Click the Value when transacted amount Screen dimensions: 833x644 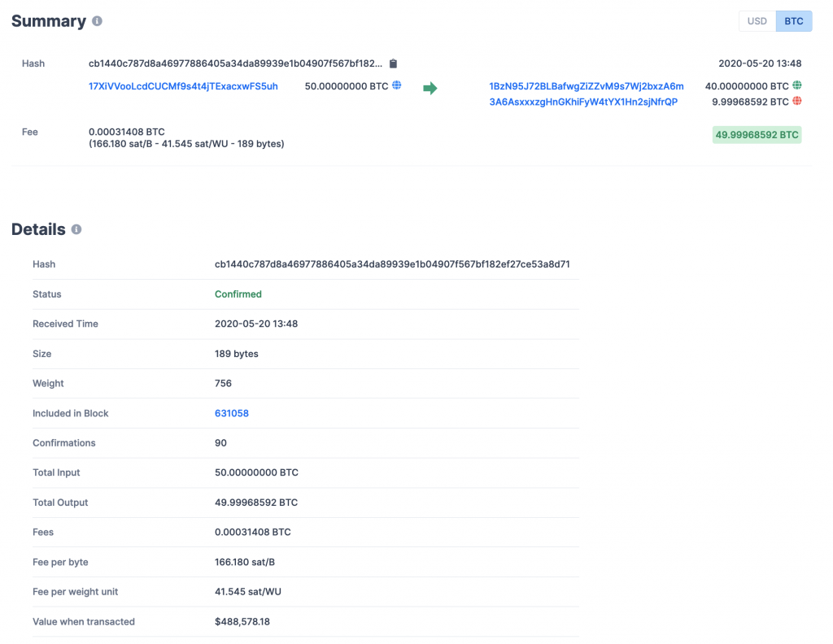pyautogui.click(x=240, y=621)
